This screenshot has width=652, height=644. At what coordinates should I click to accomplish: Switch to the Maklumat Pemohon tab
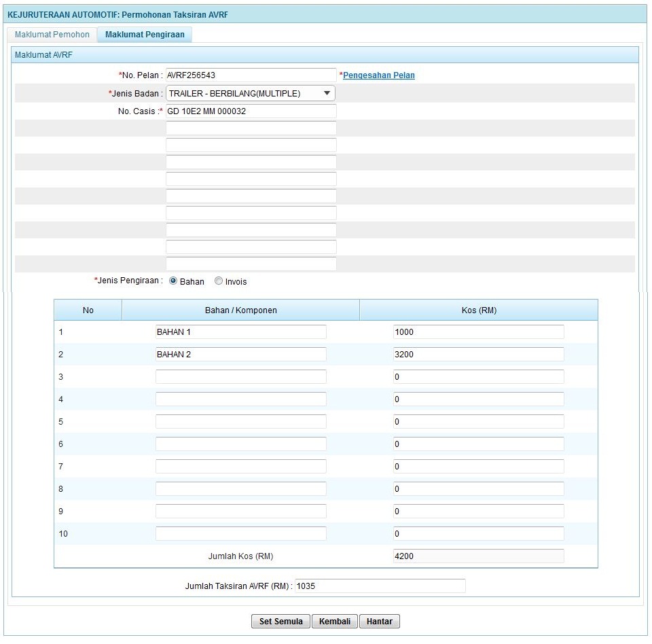click(52, 35)
